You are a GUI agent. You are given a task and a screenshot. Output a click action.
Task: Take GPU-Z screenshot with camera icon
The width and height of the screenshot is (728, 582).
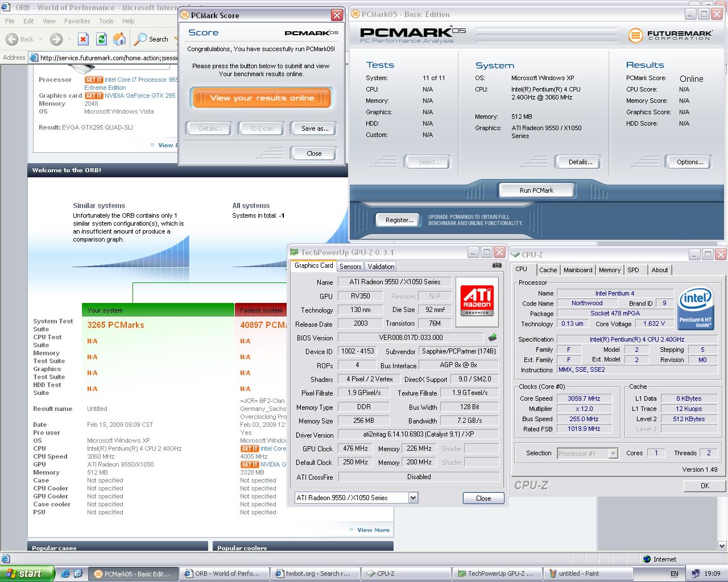click(x=497, y=265)
